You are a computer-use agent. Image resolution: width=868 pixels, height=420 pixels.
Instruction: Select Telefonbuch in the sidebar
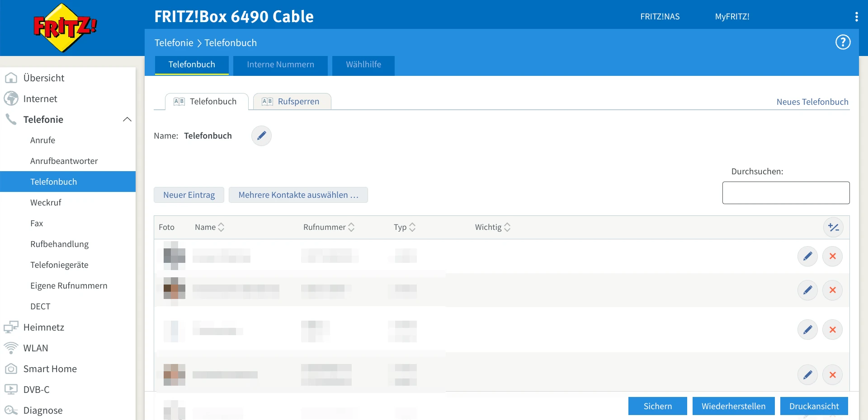click(68, 182)
